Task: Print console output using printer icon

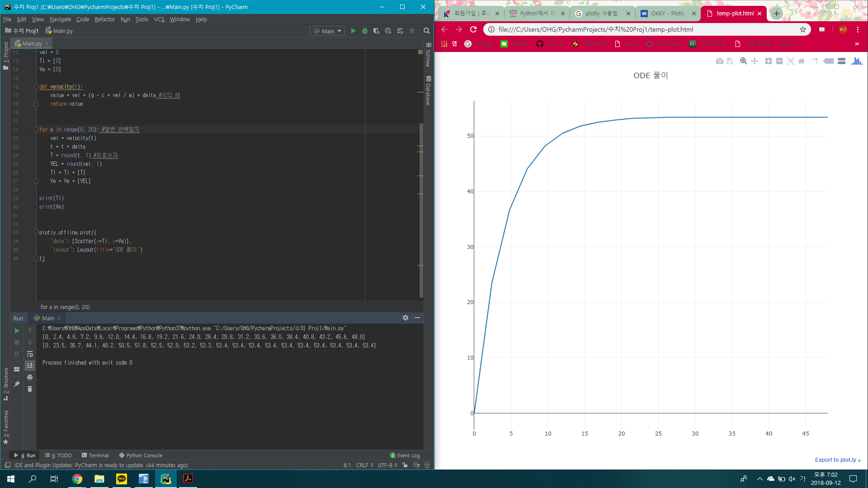Action: (x=30, y=377)
